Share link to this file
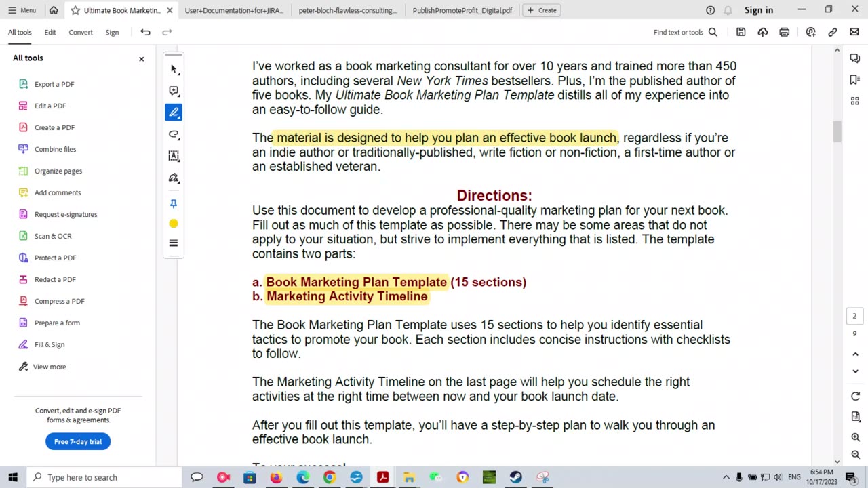This screenshot has width=868, height=488. (x=833, y=32)
